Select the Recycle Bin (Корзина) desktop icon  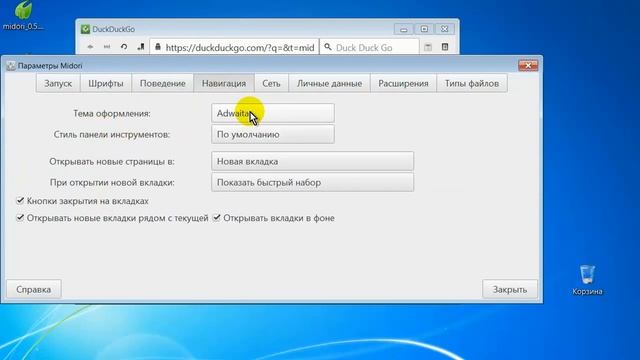pos(587,280)
